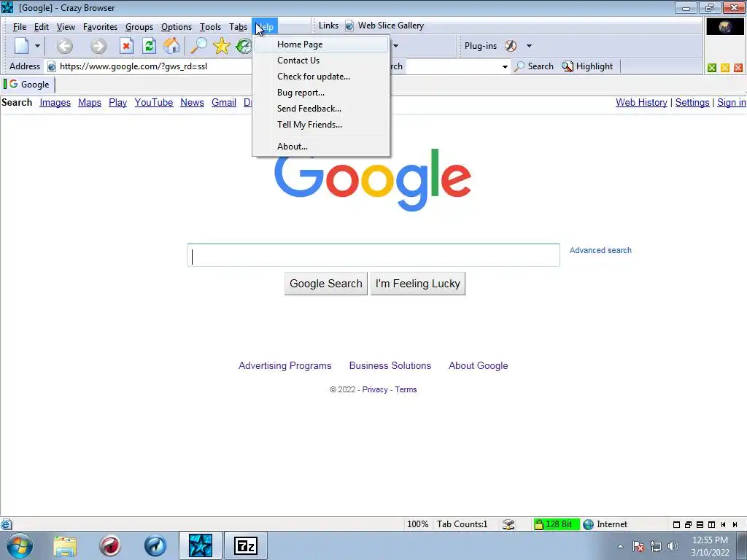
Task: Expand the New Tab dropdown arrow
Action: pyautogui.click(x=37, y=46)
